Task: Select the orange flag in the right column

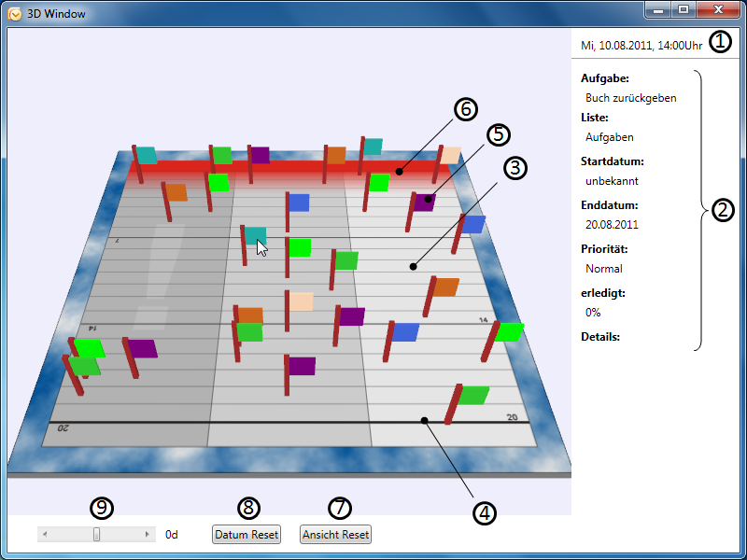Action: [445, 287]
